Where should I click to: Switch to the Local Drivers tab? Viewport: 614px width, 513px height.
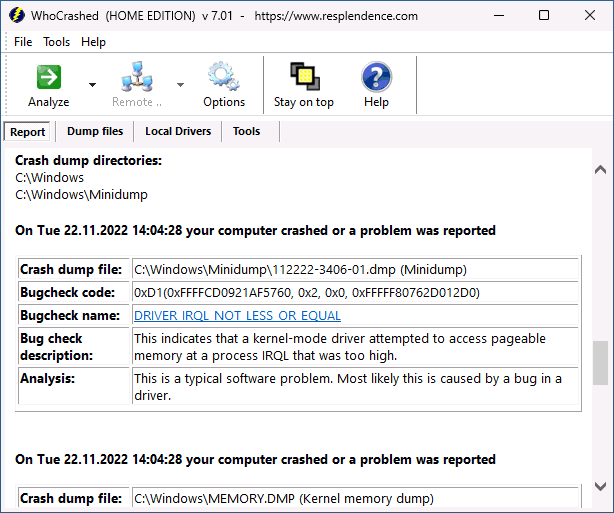click(x=178, y=131)
